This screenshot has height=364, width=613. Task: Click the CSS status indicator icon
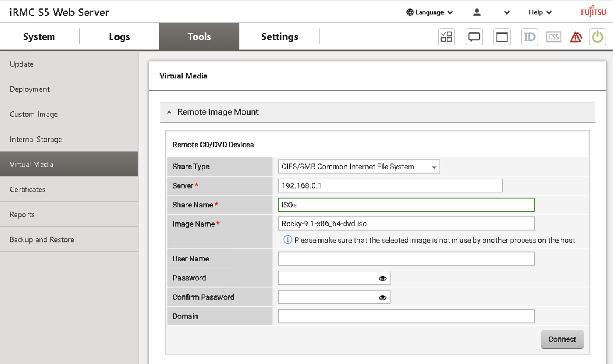click(x=554, y=37)
